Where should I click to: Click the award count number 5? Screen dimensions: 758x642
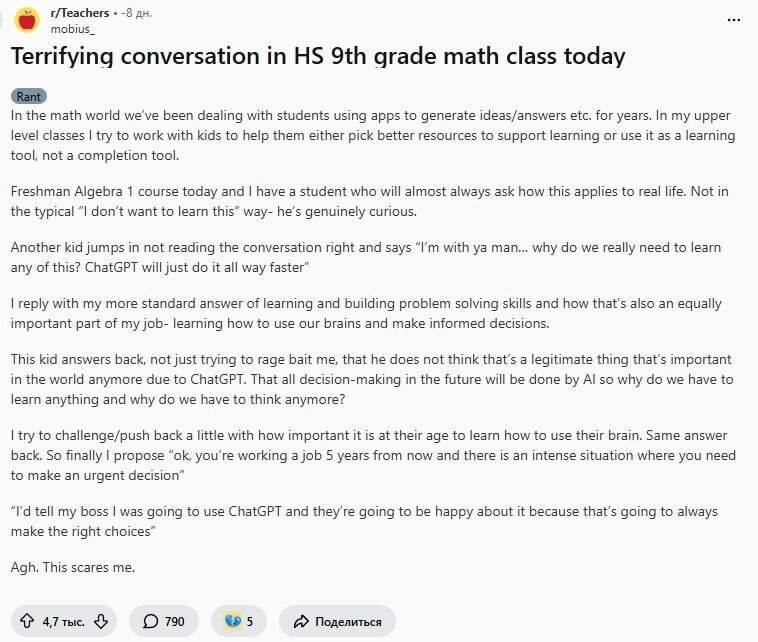coord(249,621)
